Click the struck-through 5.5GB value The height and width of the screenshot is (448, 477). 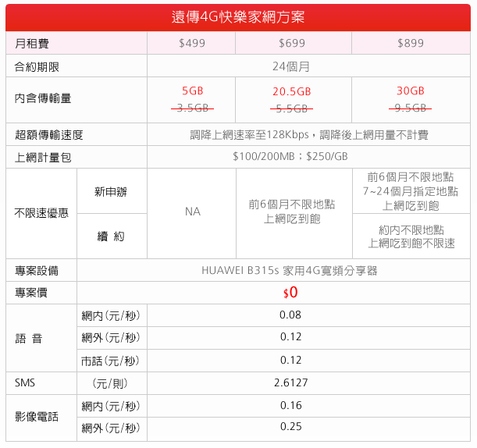point(291,108)
